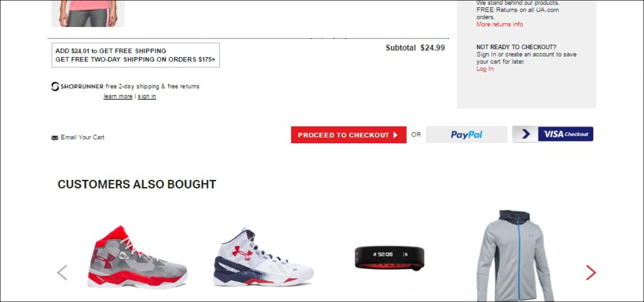Open the red and gray Curry shoe

(137, 257)
